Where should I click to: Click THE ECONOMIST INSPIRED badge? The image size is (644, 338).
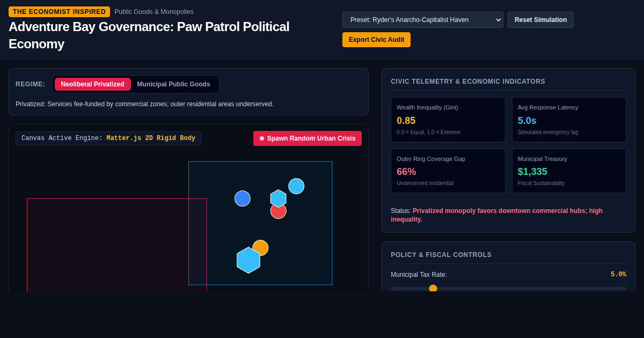(59, 12)
